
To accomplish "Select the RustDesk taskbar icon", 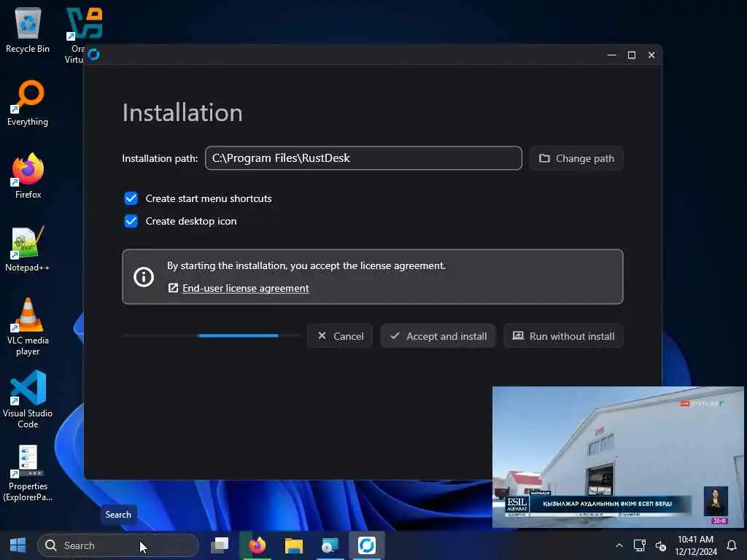I will (367, 545).
